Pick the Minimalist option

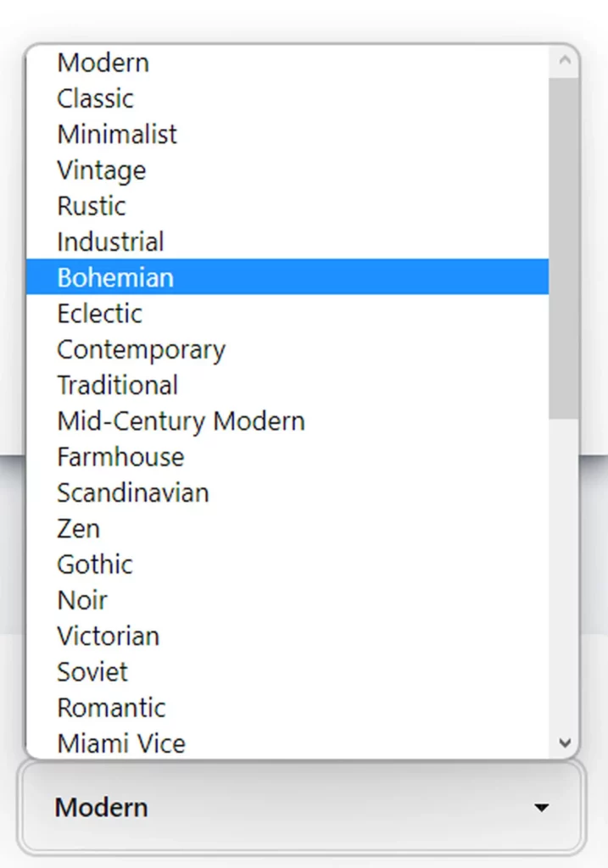[x=117, y=134]
